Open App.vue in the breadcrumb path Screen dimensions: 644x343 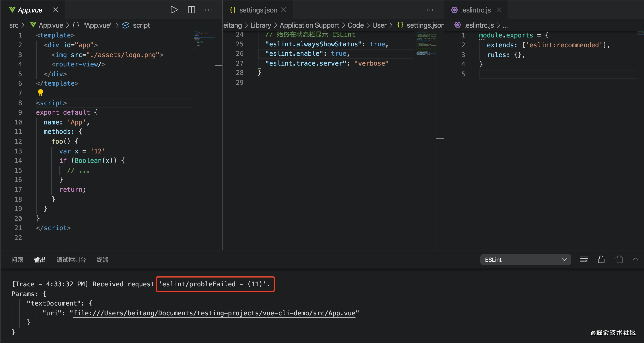pyautogui.click(x=51, y=25)
